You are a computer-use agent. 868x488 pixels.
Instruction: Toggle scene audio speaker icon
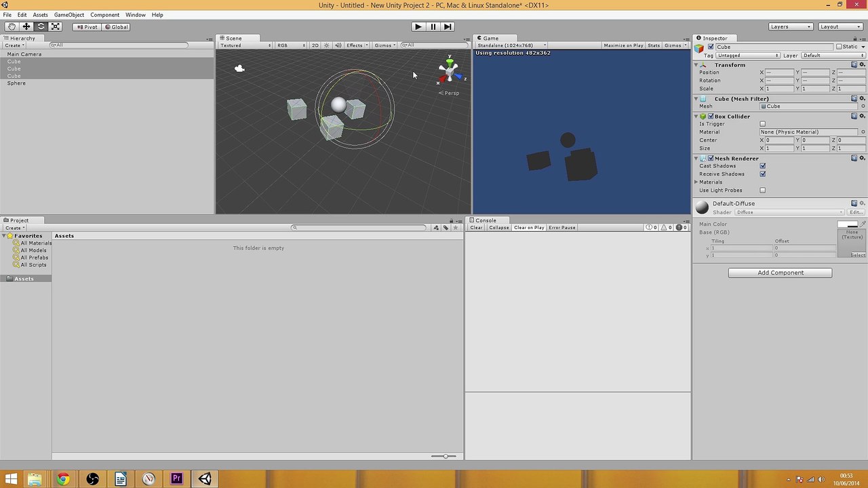pyautogui.click(x=338, y=45)
